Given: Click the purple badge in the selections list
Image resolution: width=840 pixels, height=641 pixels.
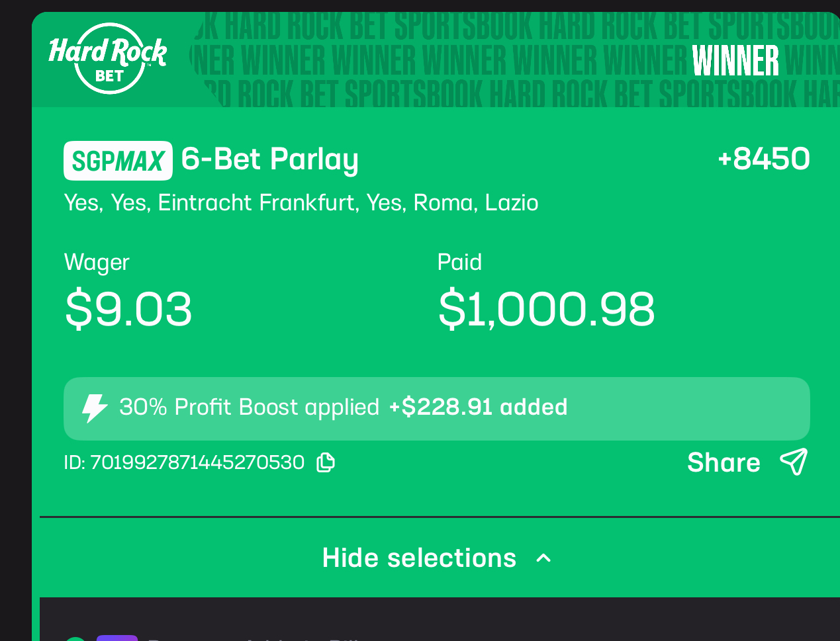Looking at the screenshot, I should [117, 638].
